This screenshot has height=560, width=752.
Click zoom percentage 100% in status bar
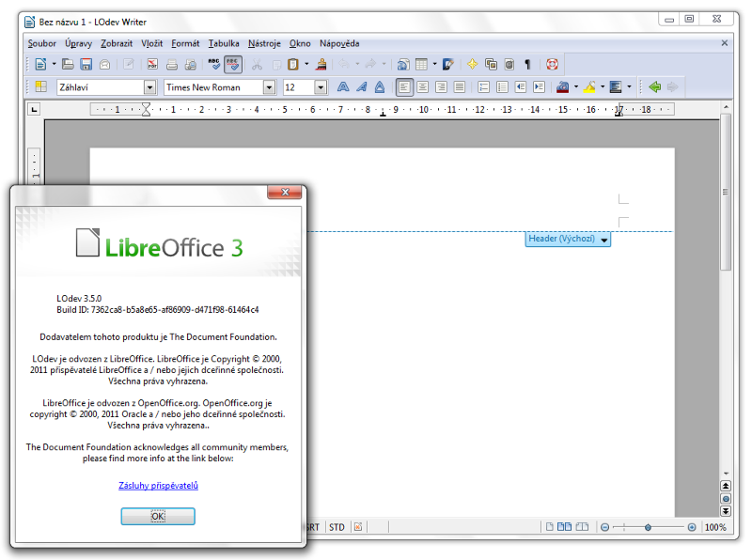click(715, 527)
